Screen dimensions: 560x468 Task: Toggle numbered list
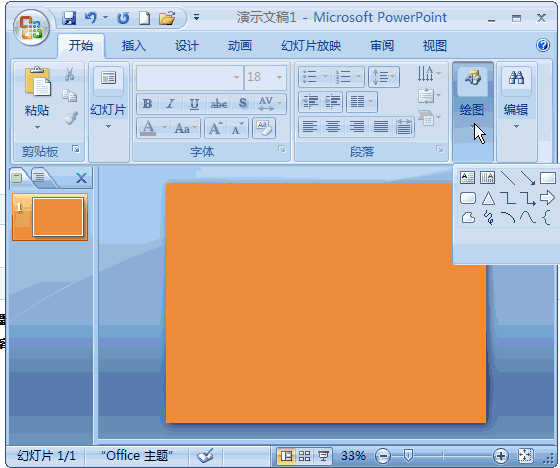(343, 77)
